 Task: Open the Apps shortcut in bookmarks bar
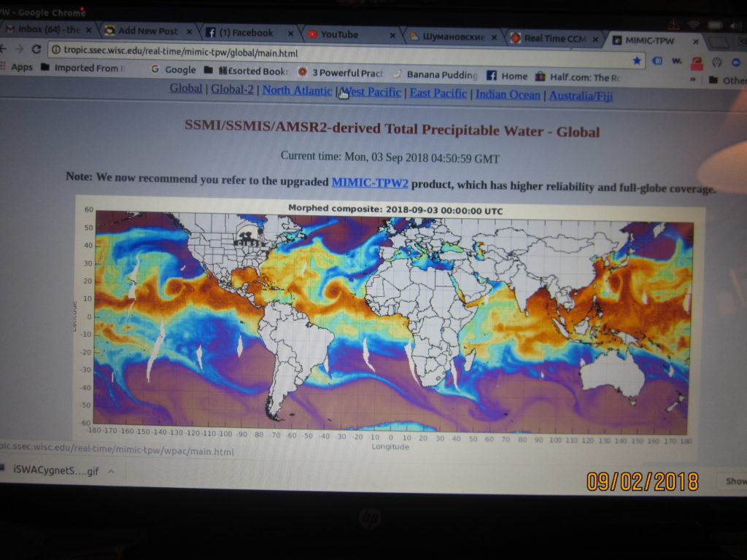coord(16,67)
